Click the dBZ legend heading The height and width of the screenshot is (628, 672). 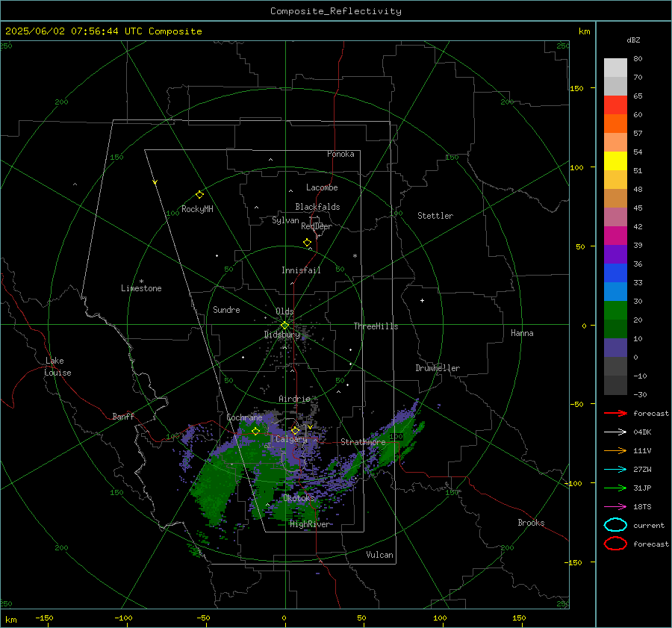coord(633,40)
